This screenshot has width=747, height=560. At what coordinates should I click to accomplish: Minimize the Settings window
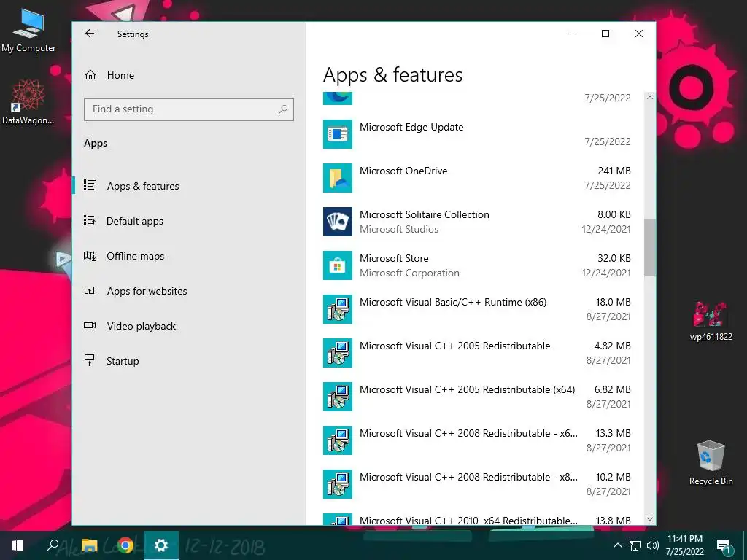[x=572, y=34]
